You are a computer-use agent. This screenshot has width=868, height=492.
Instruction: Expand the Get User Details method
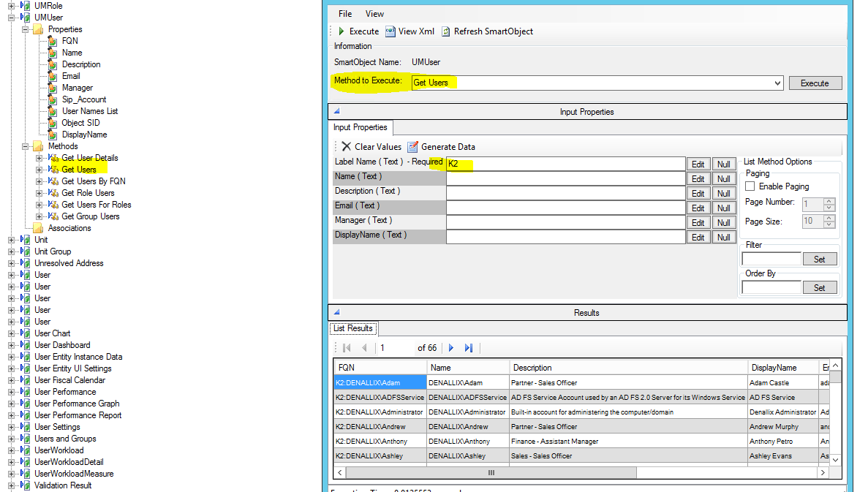click(39, 159)
